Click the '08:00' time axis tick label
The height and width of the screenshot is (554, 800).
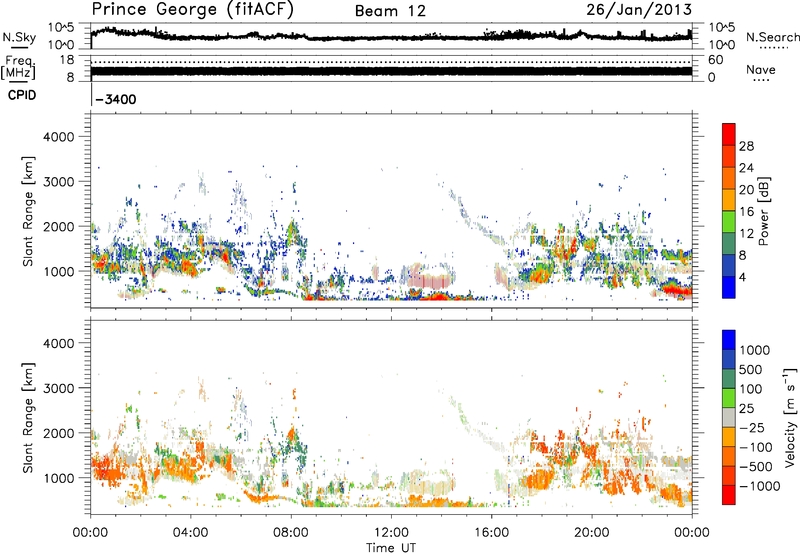[291, 533]
